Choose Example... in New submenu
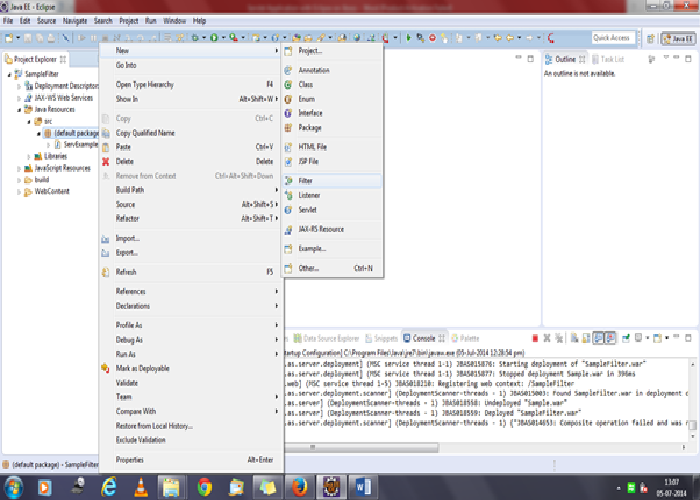The height and width of the screenshot is (500, 700). point(332,248)
